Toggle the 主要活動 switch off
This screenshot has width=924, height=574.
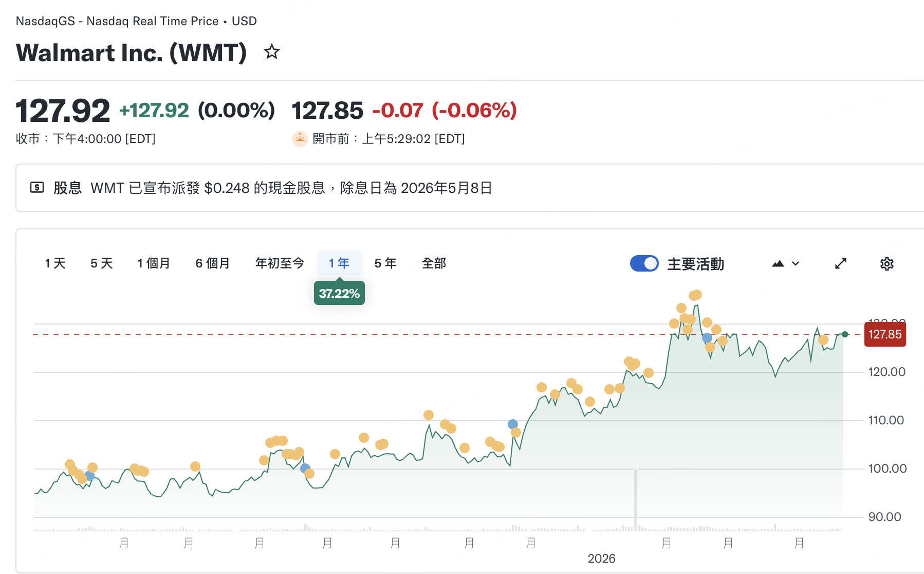tap(644, 263)
